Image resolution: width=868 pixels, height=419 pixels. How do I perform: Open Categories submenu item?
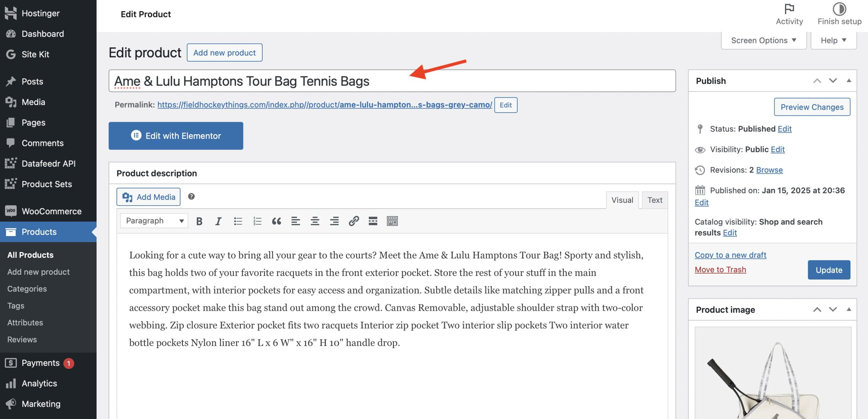click(27, 289)
